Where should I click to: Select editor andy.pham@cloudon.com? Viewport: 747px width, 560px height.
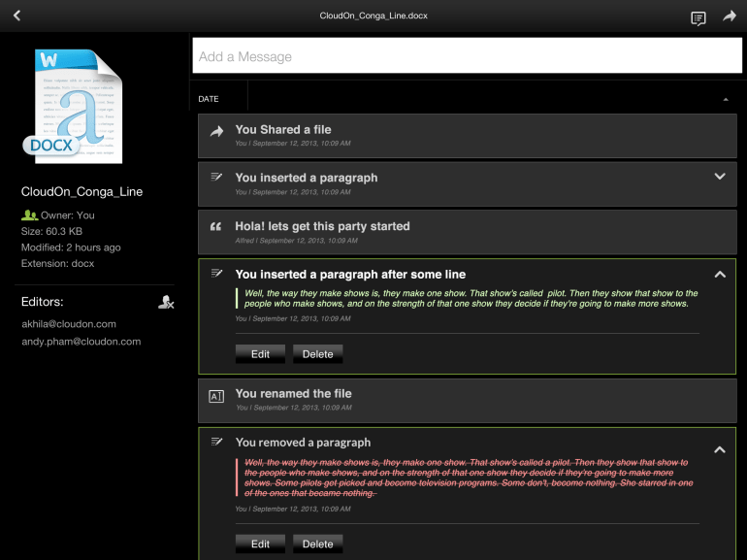click(81, 342)
